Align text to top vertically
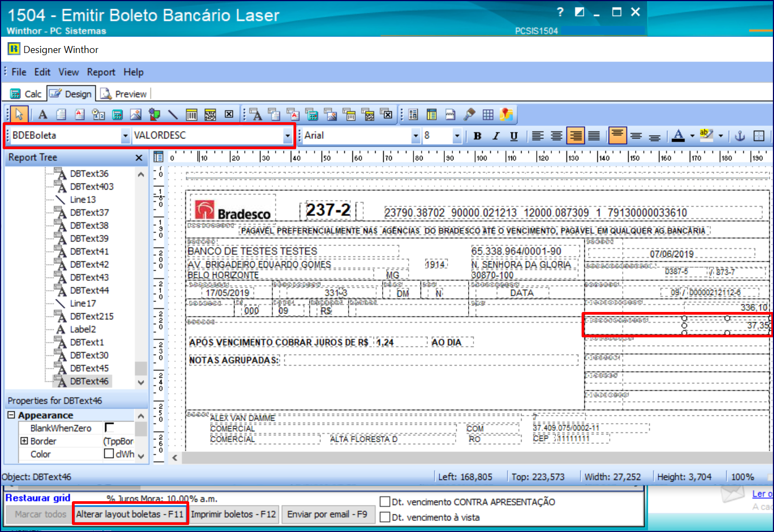 pos(617,136)
